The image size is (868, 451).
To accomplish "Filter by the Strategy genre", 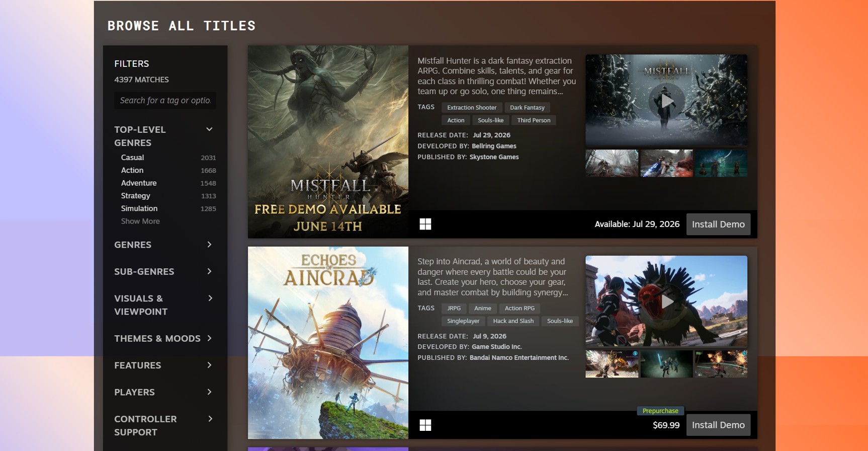I will tap(135, 196).
